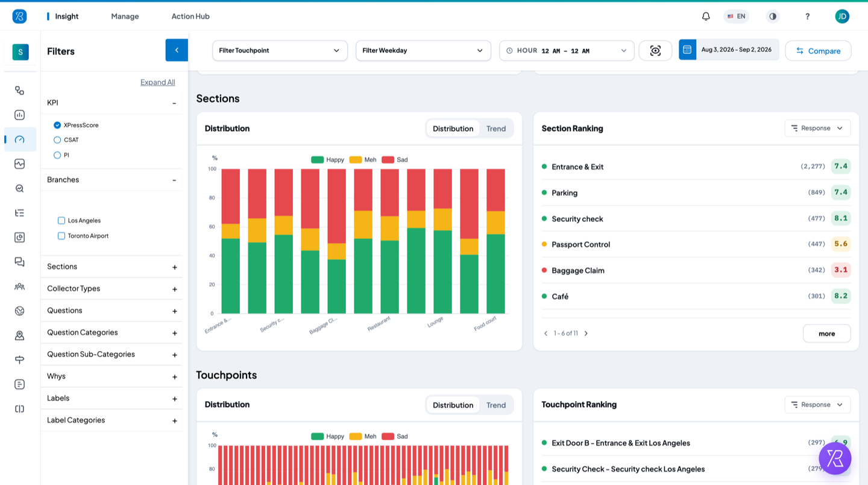Open the magnifier analytics icon in sidebar
The width and height of the screenshot is (868, 485).
(x=20, y=188)
